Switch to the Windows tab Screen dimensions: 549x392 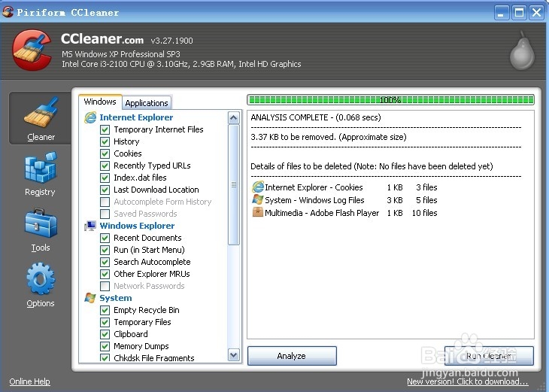(100, 102)
